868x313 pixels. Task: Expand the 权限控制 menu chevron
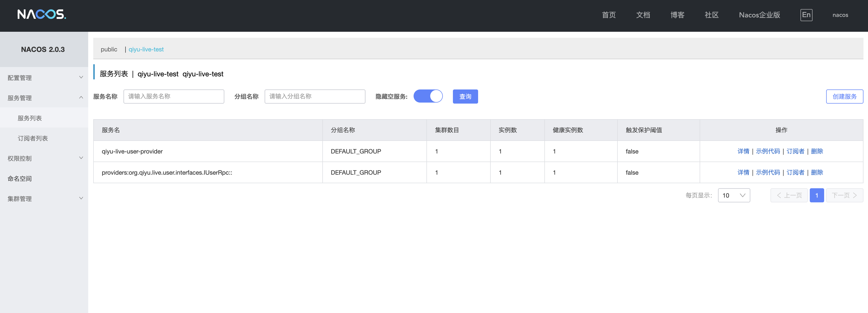pos(81,158)
